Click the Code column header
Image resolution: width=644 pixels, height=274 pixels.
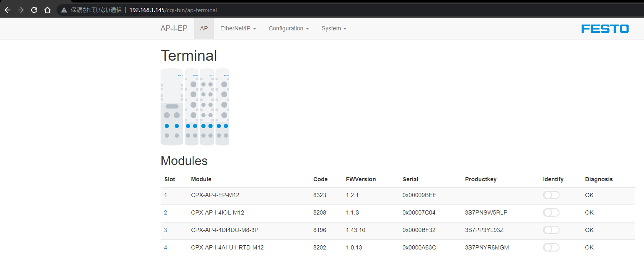320,179
